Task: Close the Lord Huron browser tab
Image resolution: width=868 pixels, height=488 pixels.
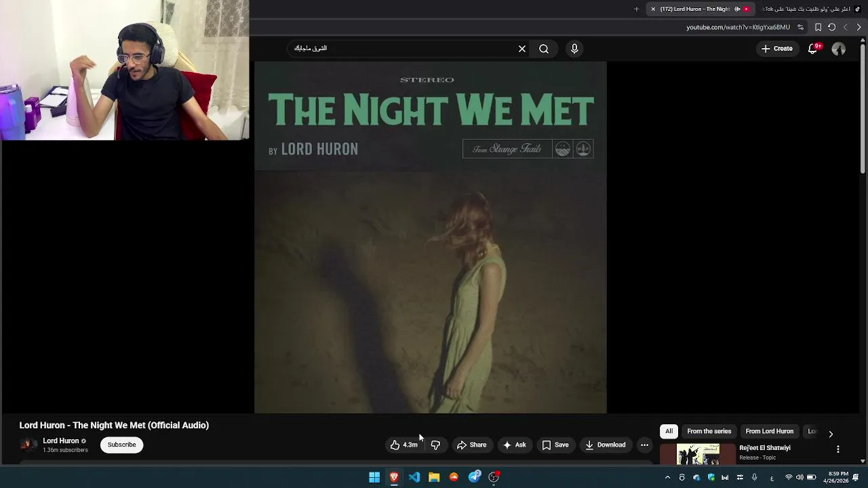Action: 653,9
